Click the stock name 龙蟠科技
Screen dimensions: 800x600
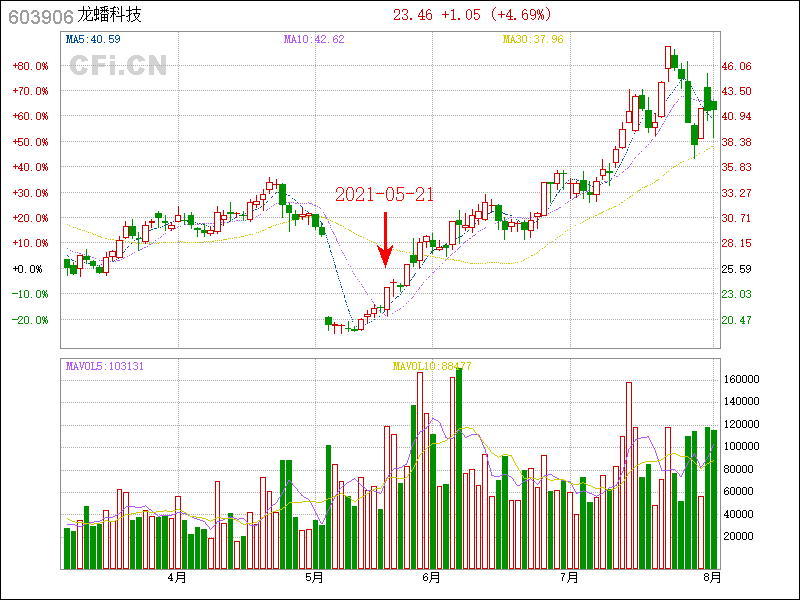112,15
